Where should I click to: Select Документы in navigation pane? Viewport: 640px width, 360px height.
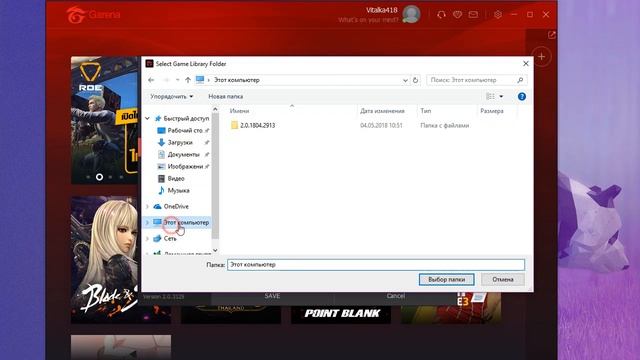184,155
